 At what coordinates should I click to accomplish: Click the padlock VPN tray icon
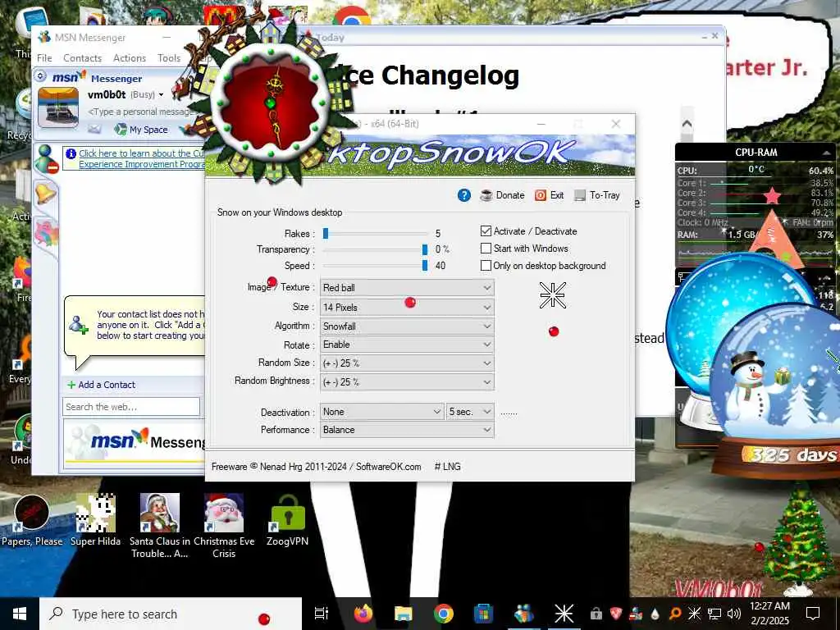596,614
